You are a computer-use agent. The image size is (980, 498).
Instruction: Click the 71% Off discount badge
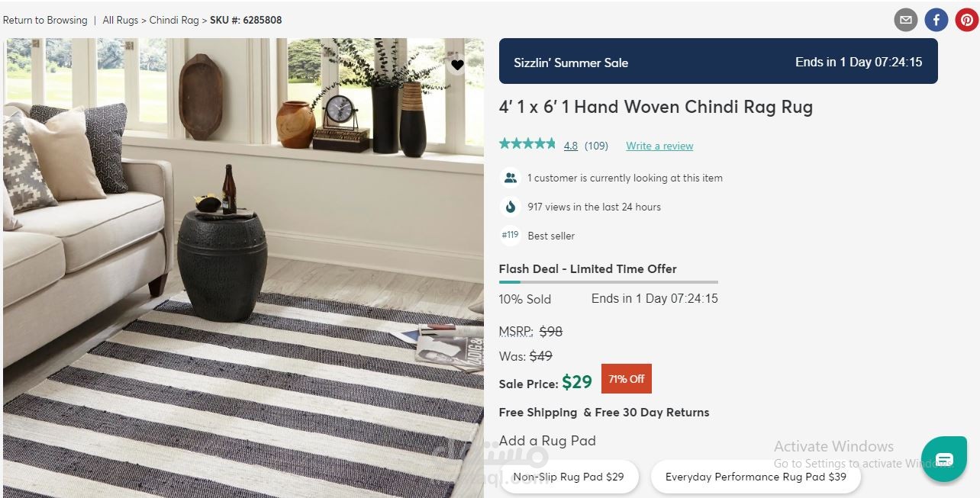click(627, 379)
